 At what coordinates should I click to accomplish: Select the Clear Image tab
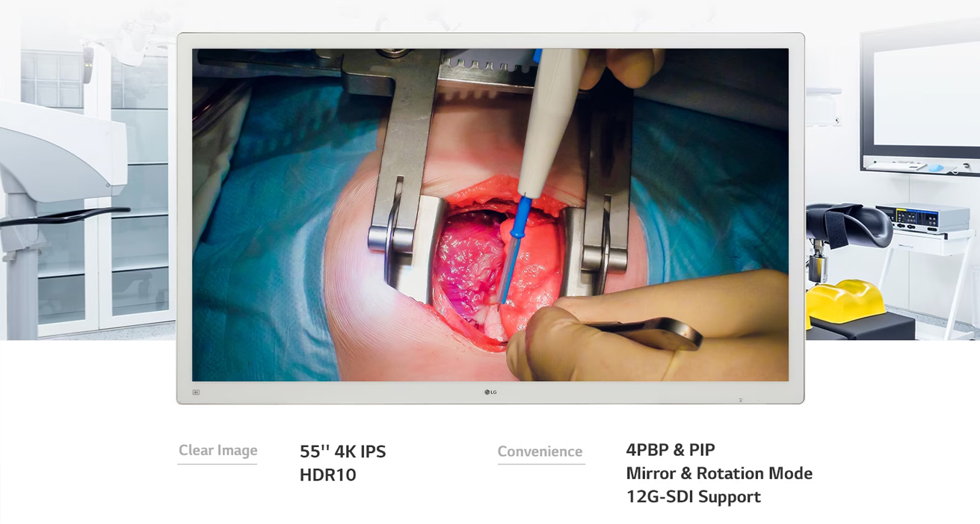tap(218, 451)
